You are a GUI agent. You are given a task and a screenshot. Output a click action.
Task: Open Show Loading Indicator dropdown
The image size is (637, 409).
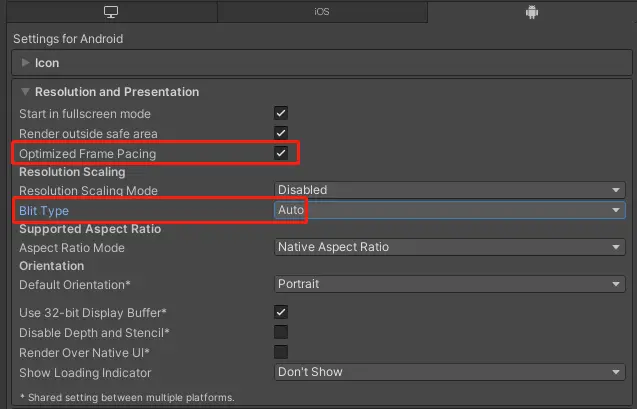[x=449, y=372]
